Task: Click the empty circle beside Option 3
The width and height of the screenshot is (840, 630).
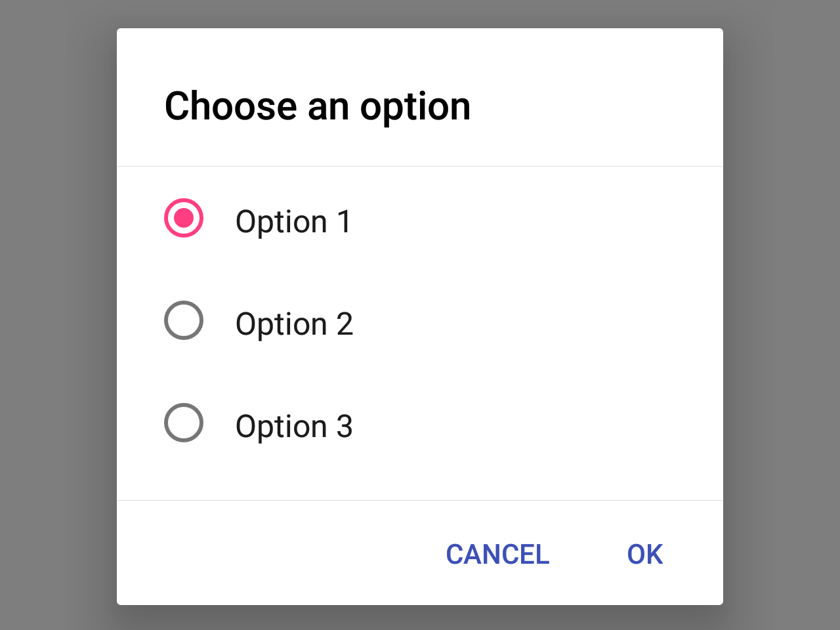Action: coord(184,423)
